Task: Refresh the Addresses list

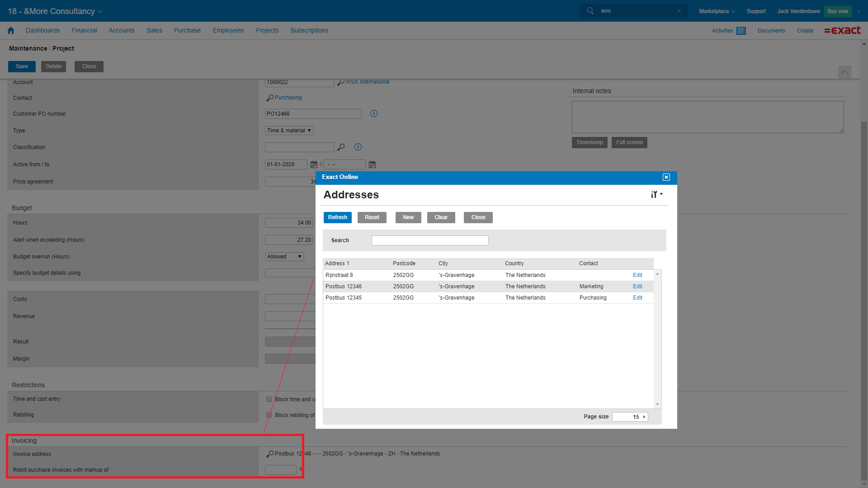Action: pos(338,217)
